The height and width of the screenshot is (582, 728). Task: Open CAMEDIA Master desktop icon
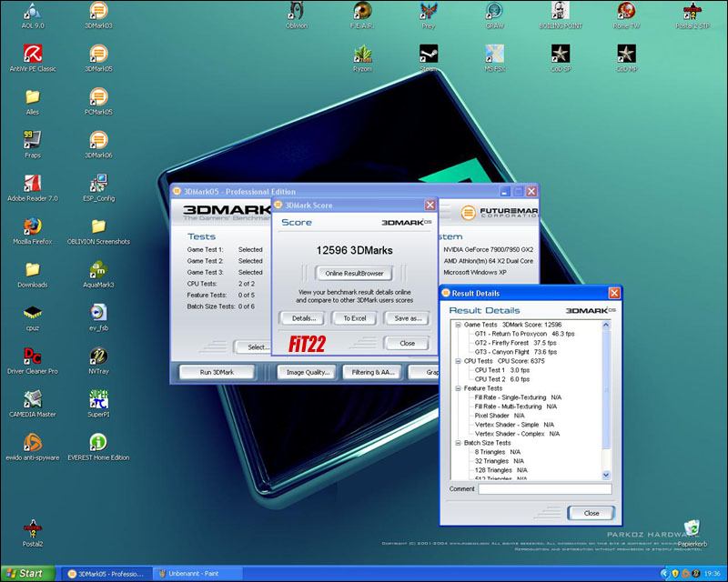point(33,404)
